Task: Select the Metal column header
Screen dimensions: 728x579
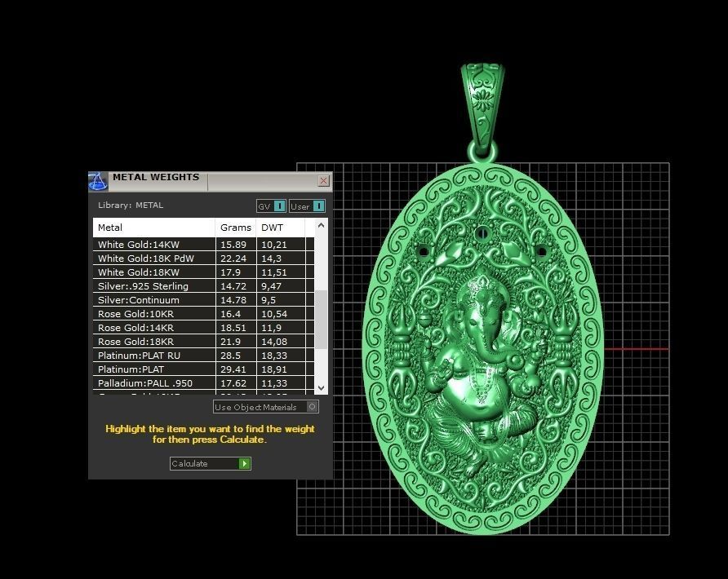Action: pyautogui.click(x=154, y=228)
